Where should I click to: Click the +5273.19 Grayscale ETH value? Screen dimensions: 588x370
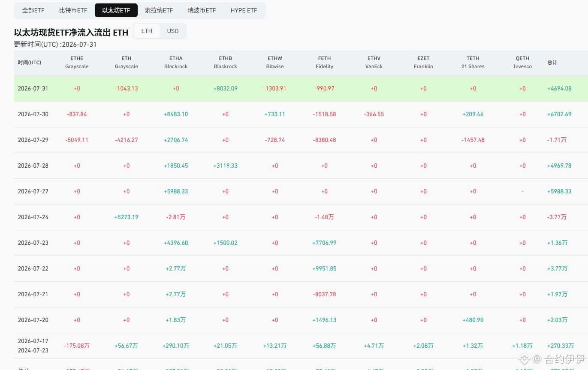(x=127, y=217)
